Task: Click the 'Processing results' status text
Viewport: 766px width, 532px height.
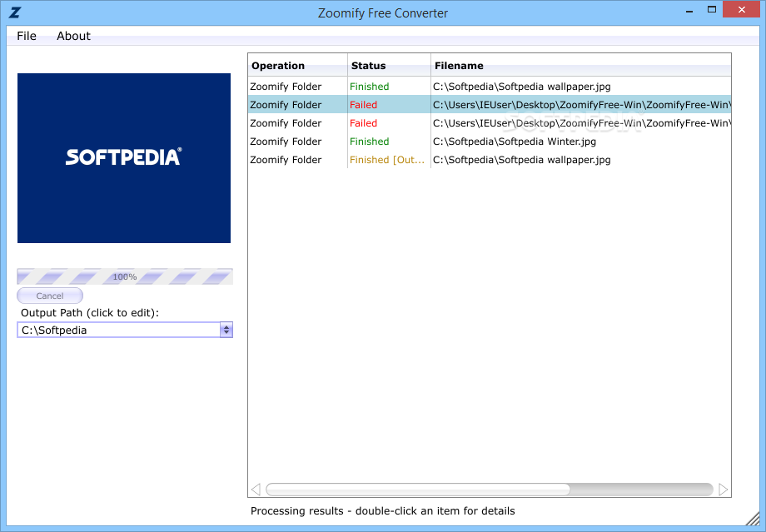Action: point(382,511)
